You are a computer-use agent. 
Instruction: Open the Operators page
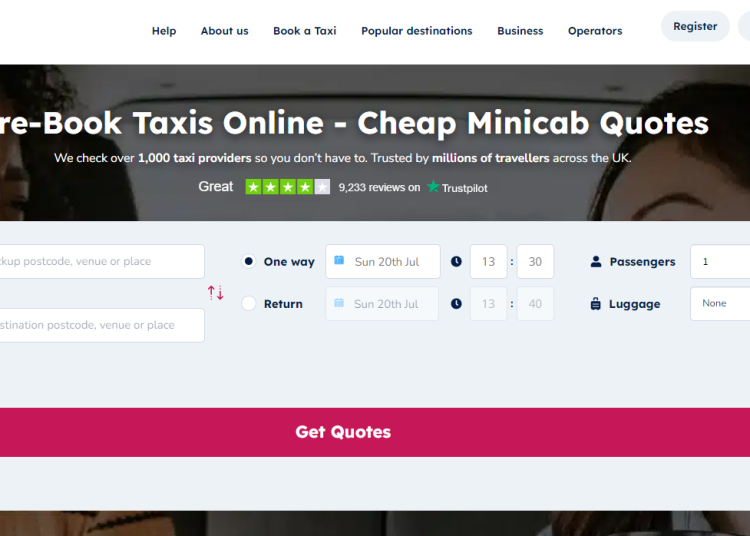(595, 31)
